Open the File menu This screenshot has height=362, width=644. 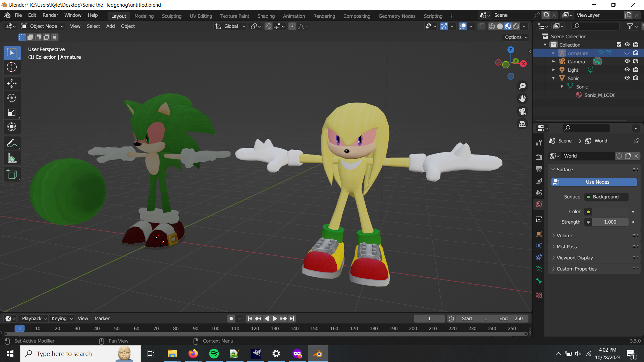pyautogui.click(x=18, y=15)
